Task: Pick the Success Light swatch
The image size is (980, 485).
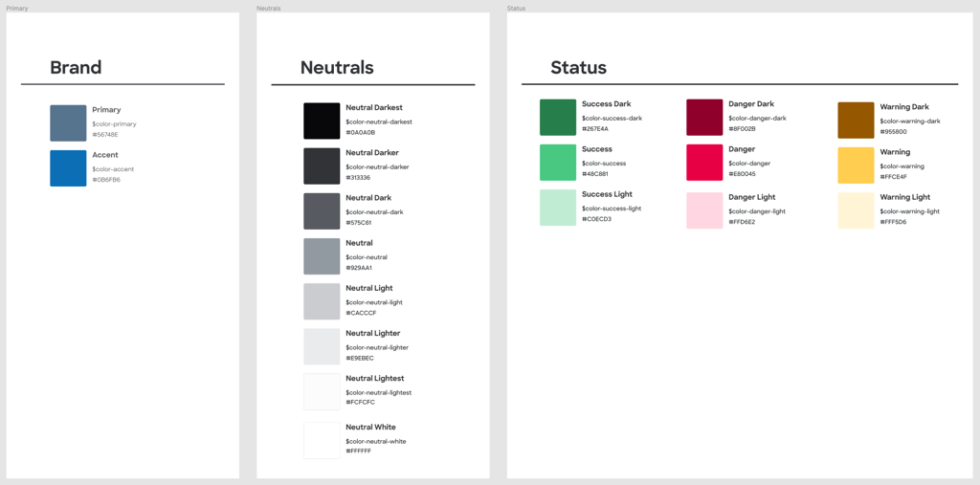Action: (x=558, y=208)
